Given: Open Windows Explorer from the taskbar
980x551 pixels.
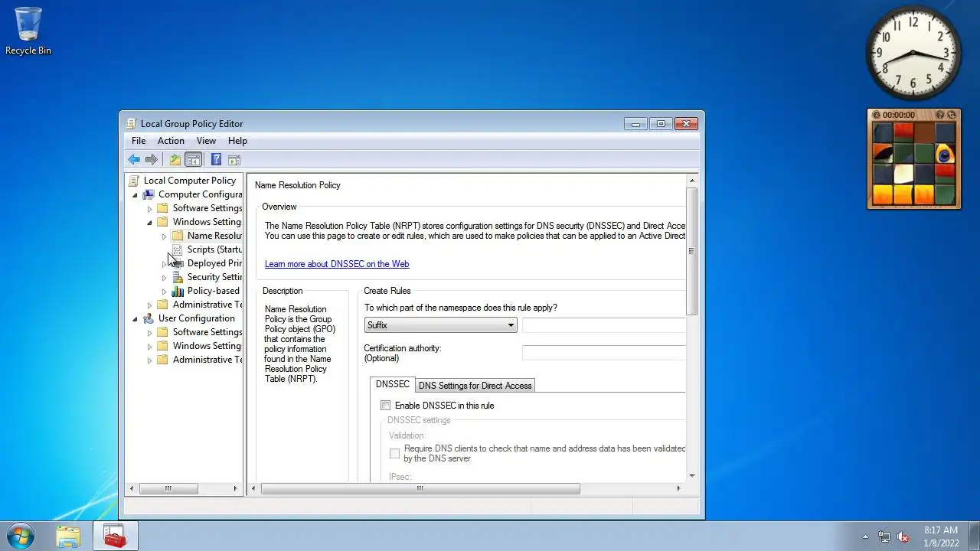Looking at the screenshot, I should [x=68, y=536].
